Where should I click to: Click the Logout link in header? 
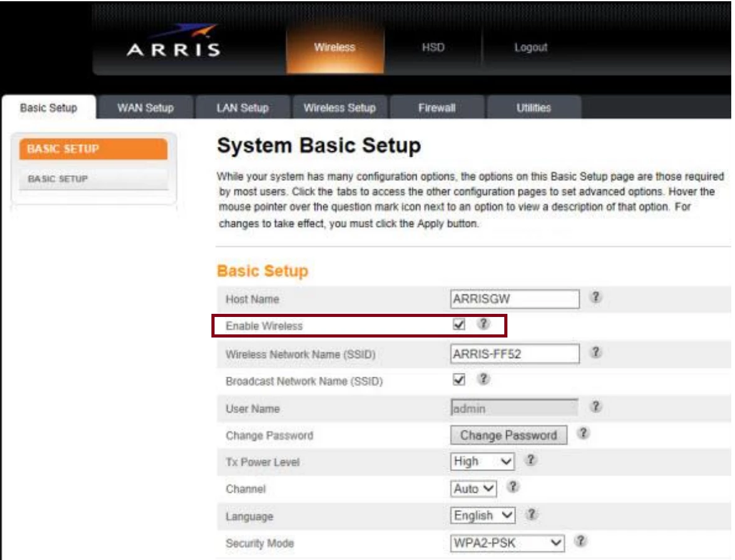pos(530,47)
